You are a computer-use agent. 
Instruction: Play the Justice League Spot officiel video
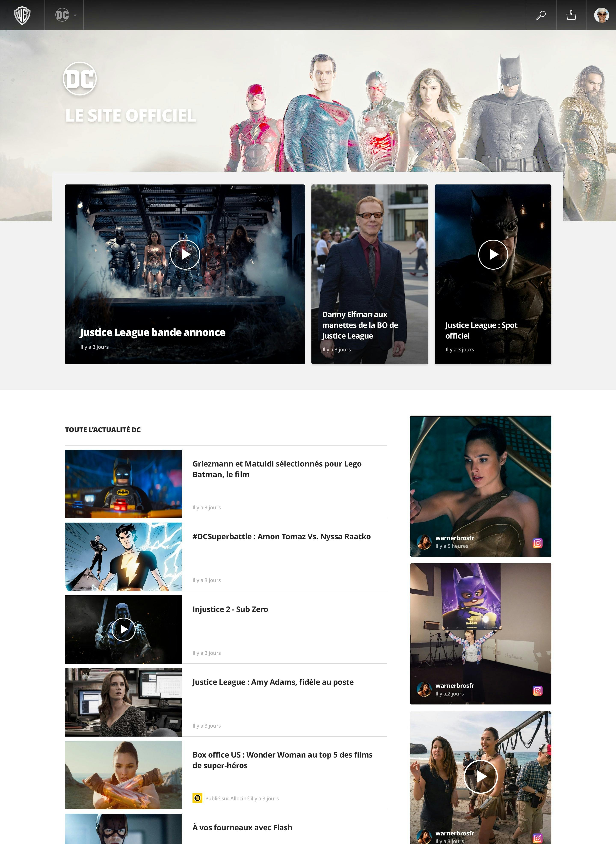(x=493, y=254)
